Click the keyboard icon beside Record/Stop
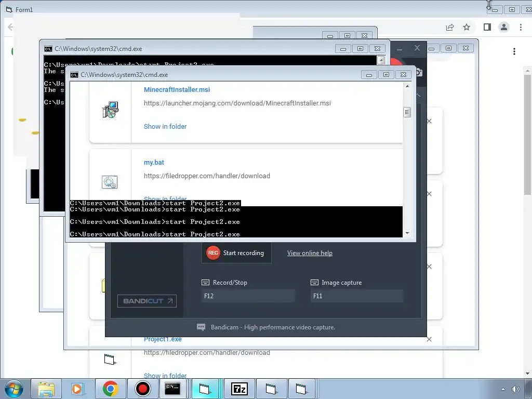Viewport: 532px width, 399px height. coord(205,282)
